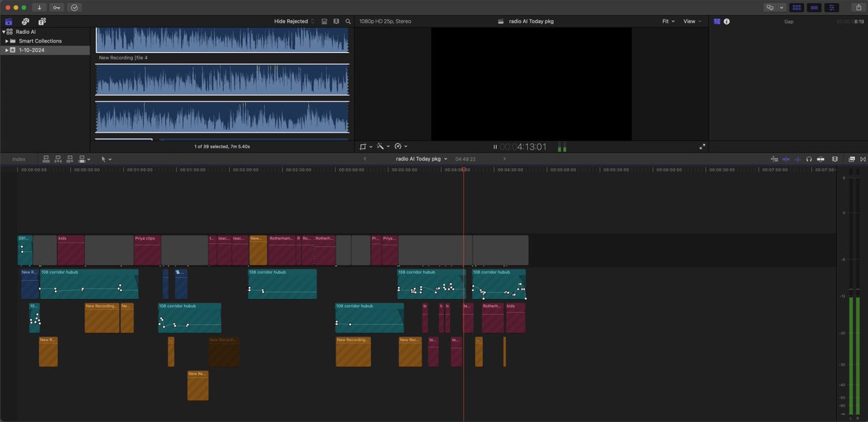Image resolution: width=868 pixels, height=422 pixels.
Task: Show the Titles and Generators sidebar
Action: 42,22
